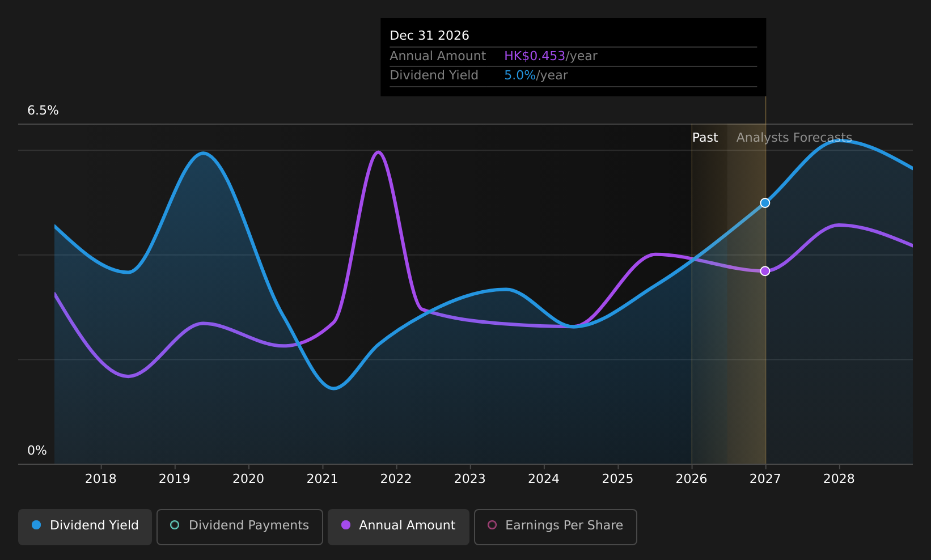Click the 5.0%/year tooltip value
931x560 pixels.
point(536,75)
